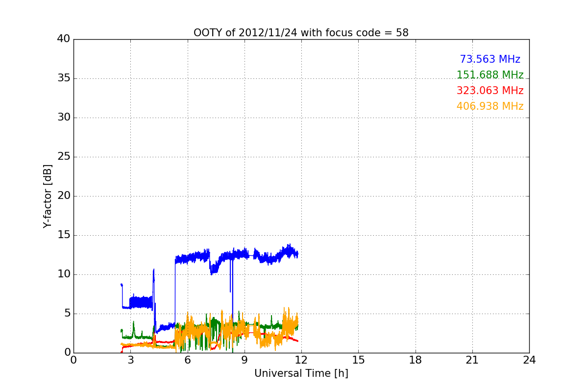This screenshot has width=588, height=392.
Task: Select the 323.063 MHz legend label
Action: click(490, 91)
